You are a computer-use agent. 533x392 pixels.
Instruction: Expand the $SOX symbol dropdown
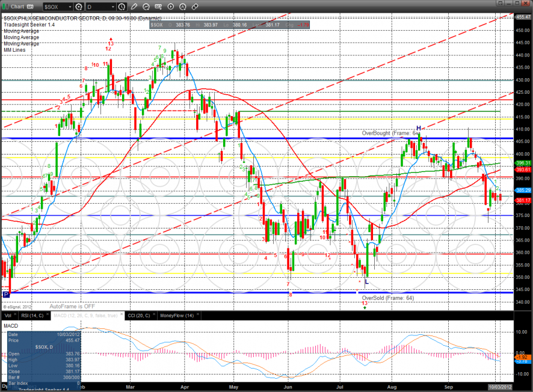(x=70, y=7)
